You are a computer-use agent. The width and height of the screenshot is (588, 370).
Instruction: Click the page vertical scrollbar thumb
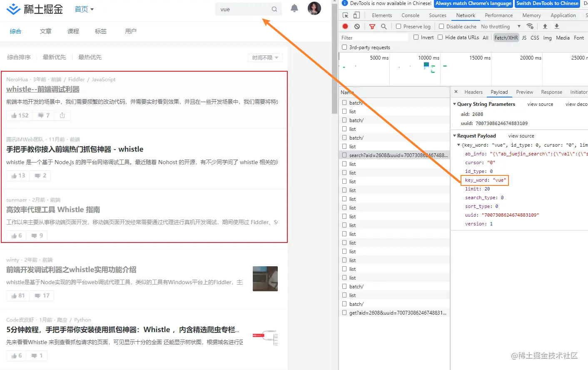coord(334,58)
